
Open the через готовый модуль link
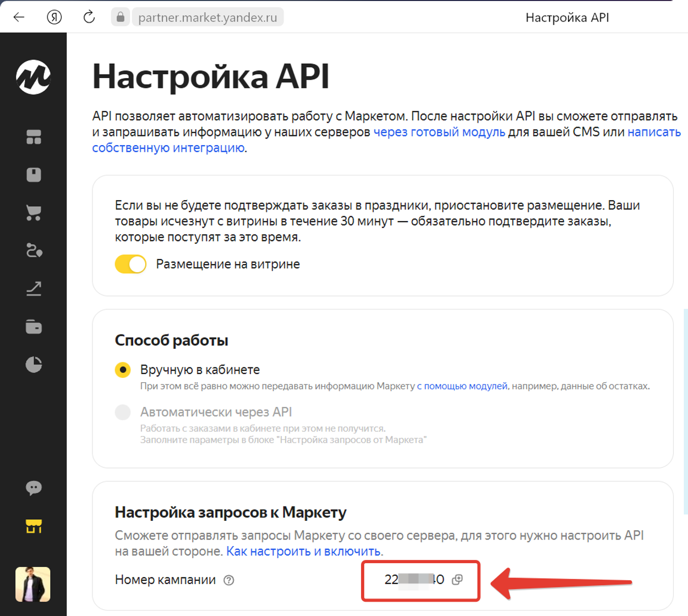(x=440, y=132)
